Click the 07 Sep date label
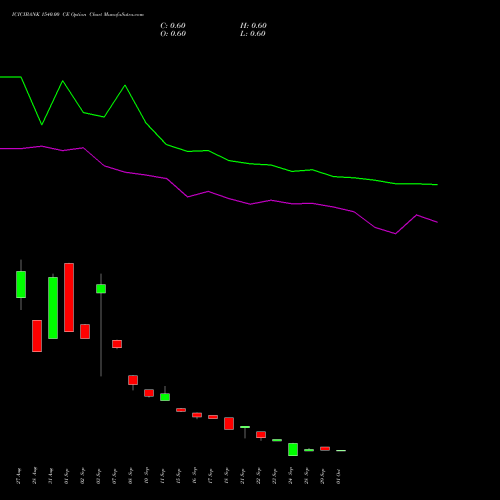500x500 pixels. (x=115, y=476)
